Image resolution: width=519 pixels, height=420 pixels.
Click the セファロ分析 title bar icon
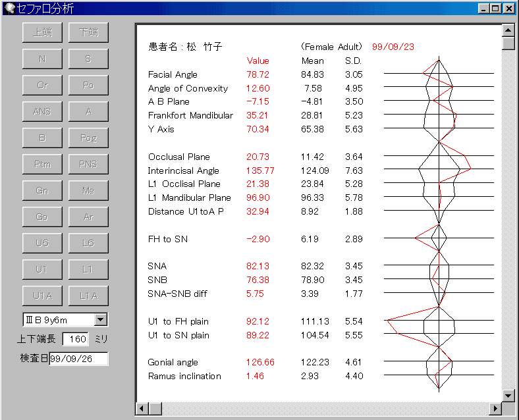pos(9,9)
